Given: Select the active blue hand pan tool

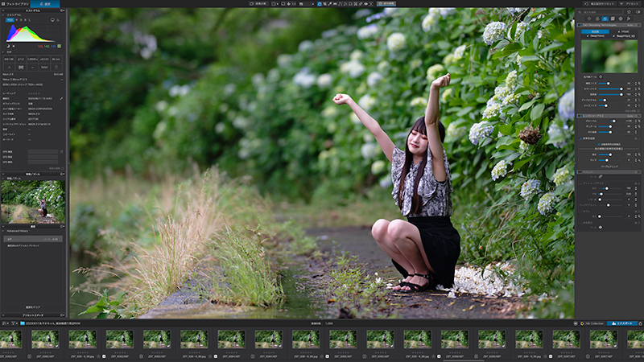Looking at the screenshot, I should 320,4.
